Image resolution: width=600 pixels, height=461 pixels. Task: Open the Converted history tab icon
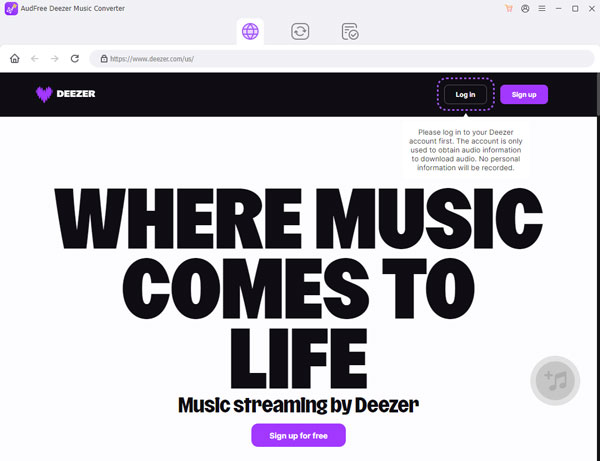(x=350, y=31)
